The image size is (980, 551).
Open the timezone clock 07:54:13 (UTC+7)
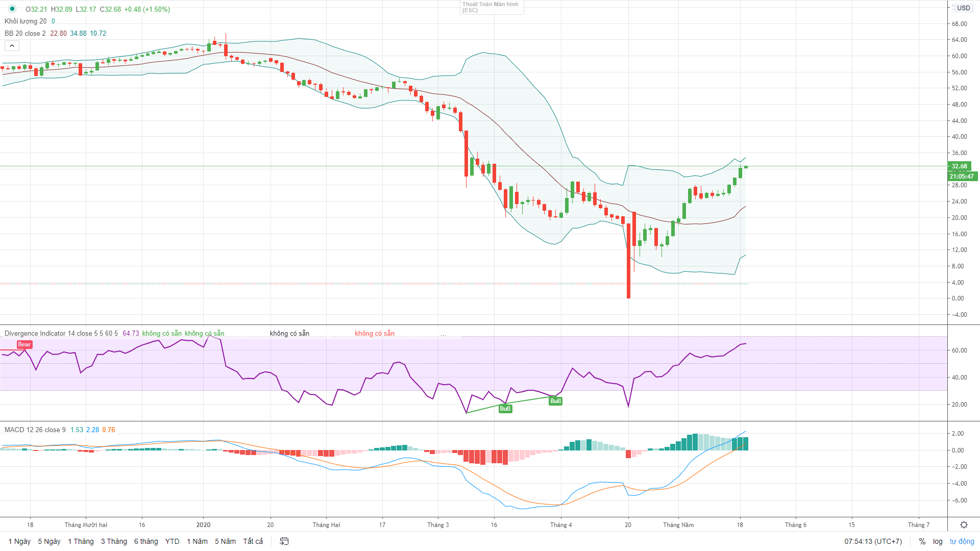(873, 541)
